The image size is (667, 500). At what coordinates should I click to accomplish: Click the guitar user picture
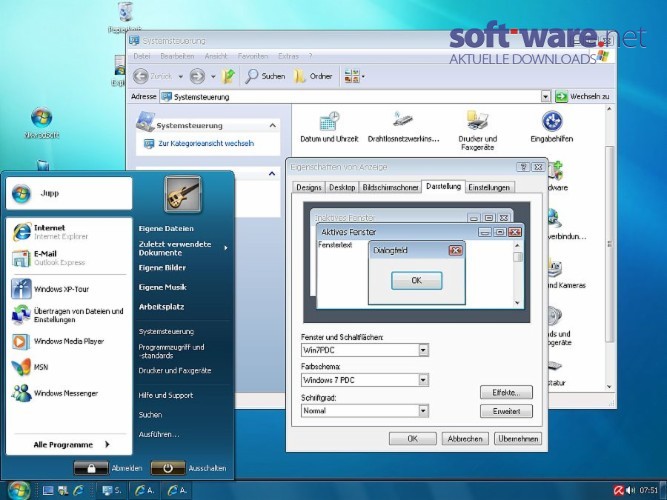pyautogui.click(x=182, y=194)
